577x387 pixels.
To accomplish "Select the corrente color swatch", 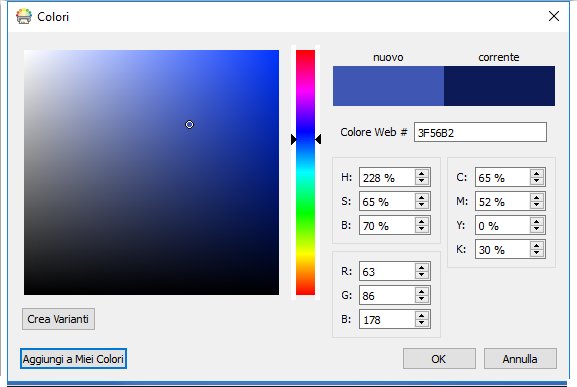I will 499,86.
